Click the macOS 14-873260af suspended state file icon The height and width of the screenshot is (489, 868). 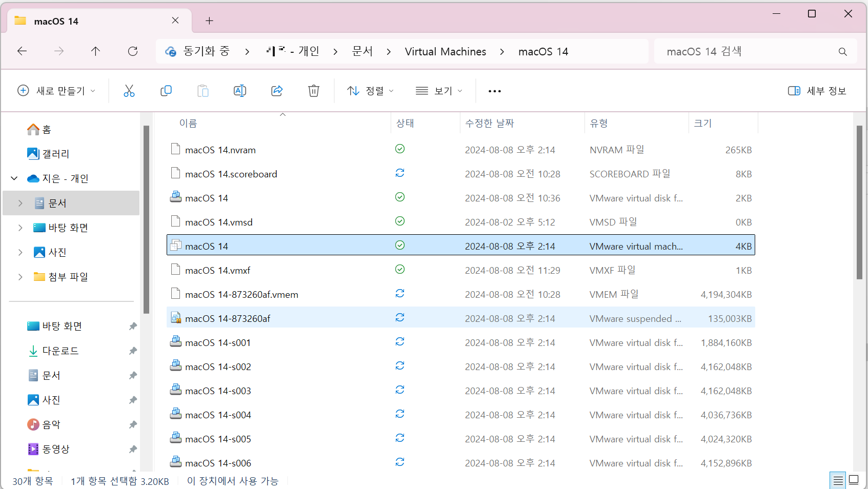tap(176, 318)
